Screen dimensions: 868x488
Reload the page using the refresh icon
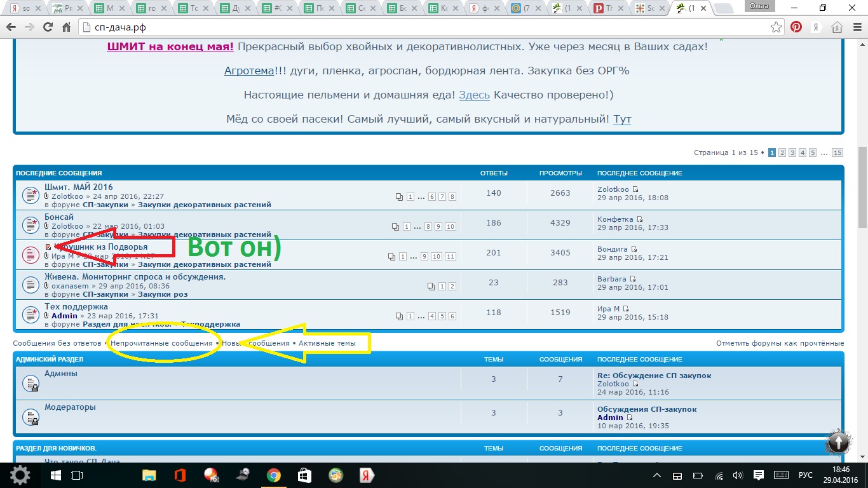[x=48, y=27]
